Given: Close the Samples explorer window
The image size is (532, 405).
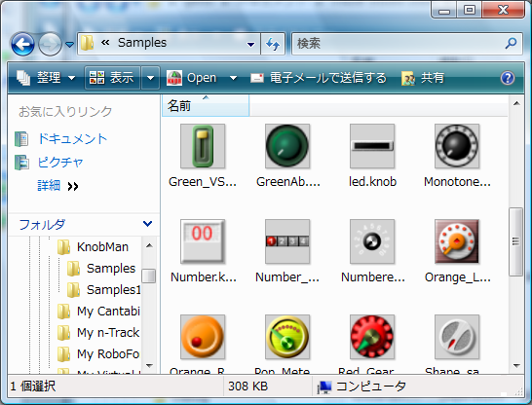Looking at the screenshot, I should (503, 10).
